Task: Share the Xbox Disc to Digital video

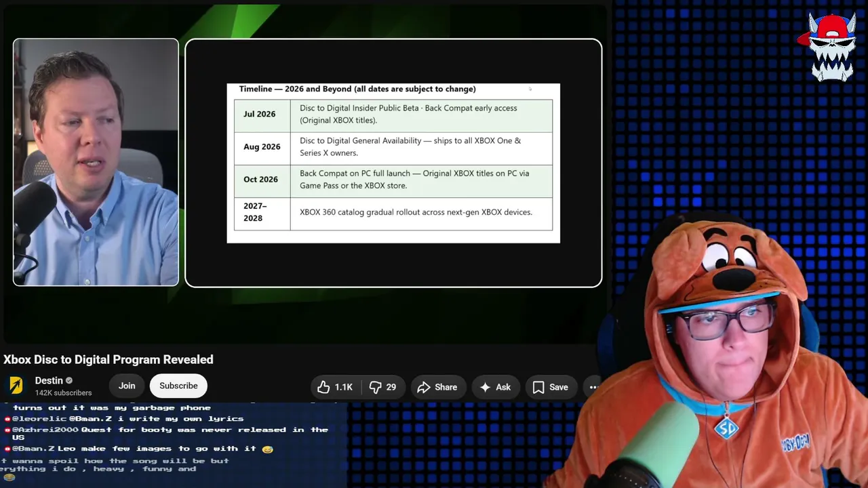Action: (437, 387)
